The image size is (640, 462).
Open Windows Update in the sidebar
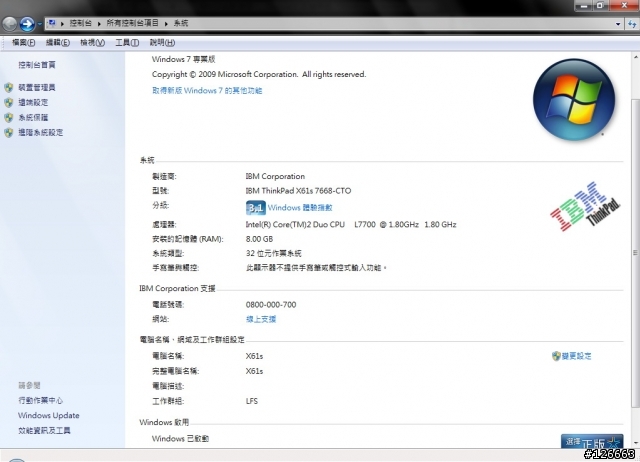tap(49, 415)
